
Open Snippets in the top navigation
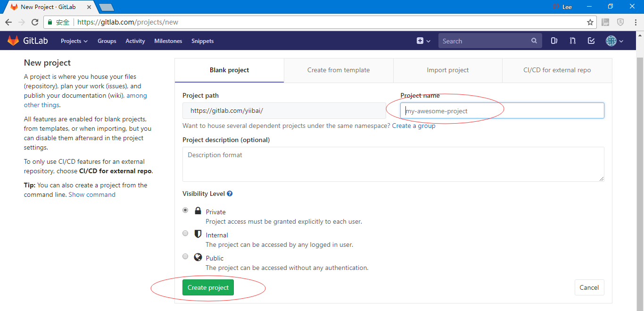point(203,41)
